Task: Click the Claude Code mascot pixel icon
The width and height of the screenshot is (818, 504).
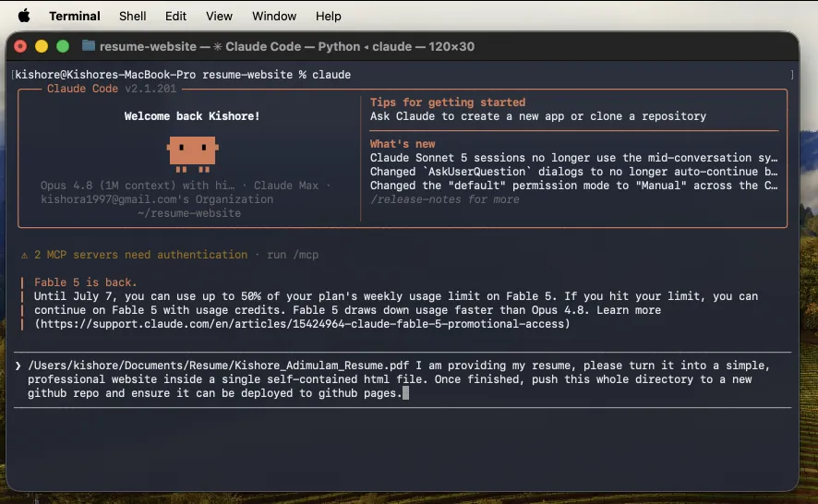Action: point(193,154)
